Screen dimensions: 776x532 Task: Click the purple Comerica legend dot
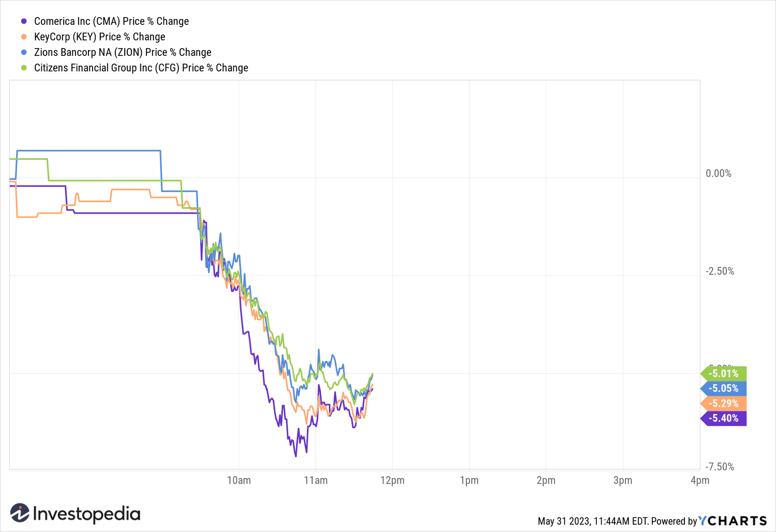[x=24, y=21]
